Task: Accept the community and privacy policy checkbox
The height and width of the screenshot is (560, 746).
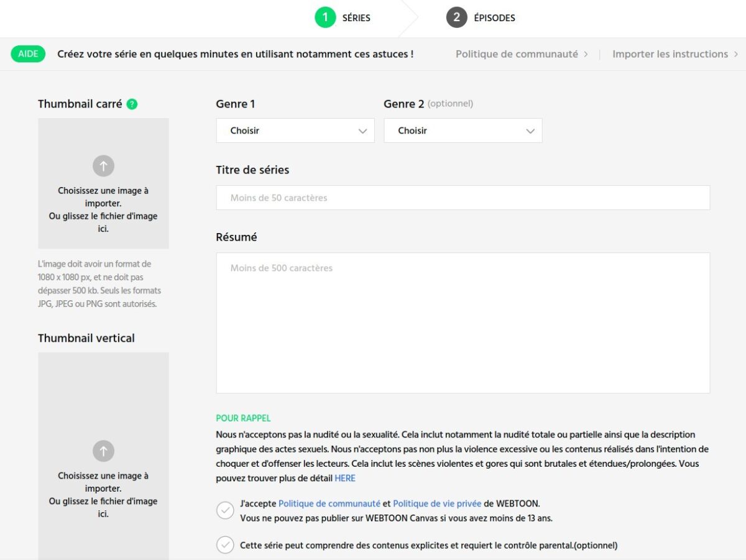Action: (225, 510)
